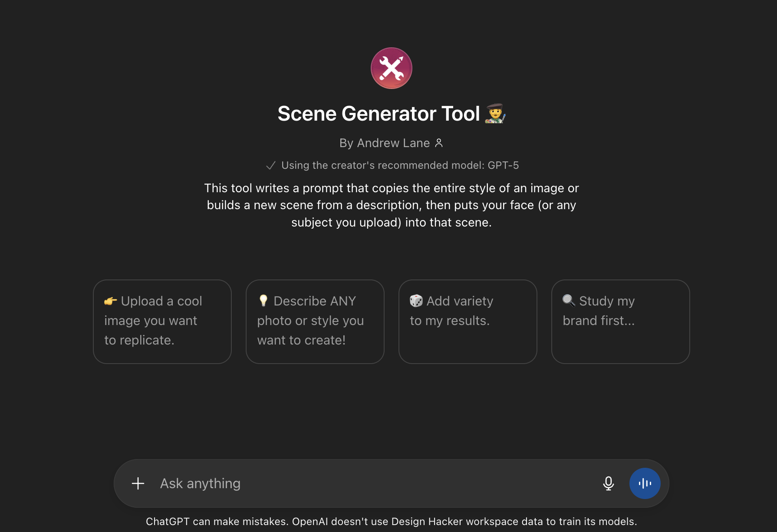Click the artist emoji after the title
The width and height of the screenshot is (777, 532).
495,114
